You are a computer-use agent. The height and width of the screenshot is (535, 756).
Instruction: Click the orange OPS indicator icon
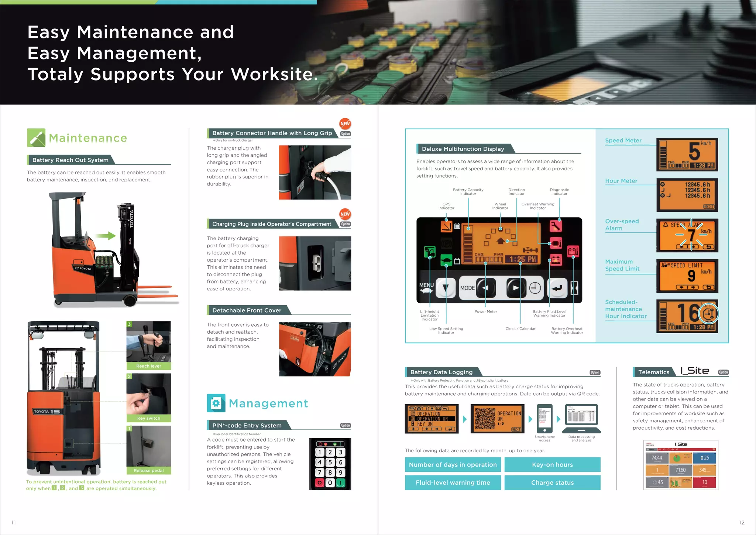coord(446,226)
